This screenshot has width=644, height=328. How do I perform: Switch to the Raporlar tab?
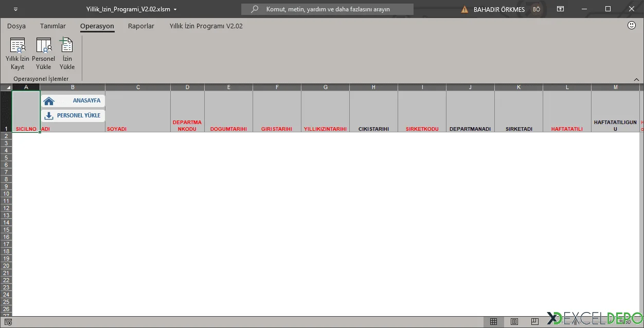pos(141,26)
